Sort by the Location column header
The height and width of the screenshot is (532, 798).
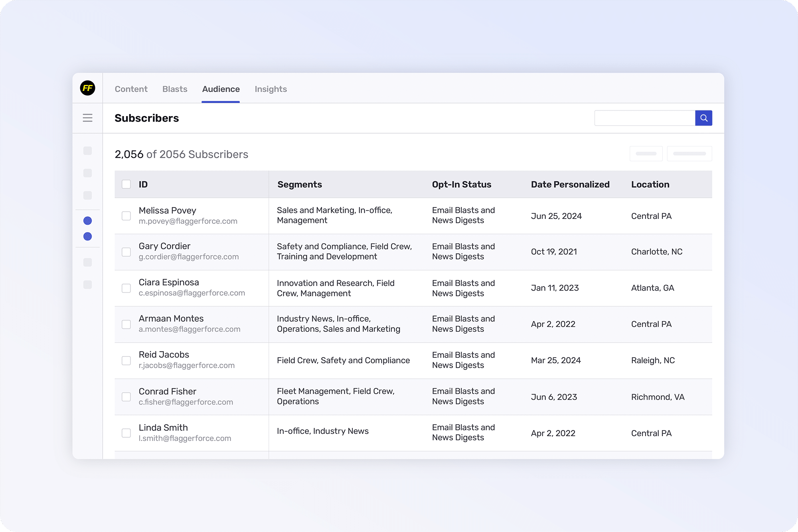(x=650, y=184)
